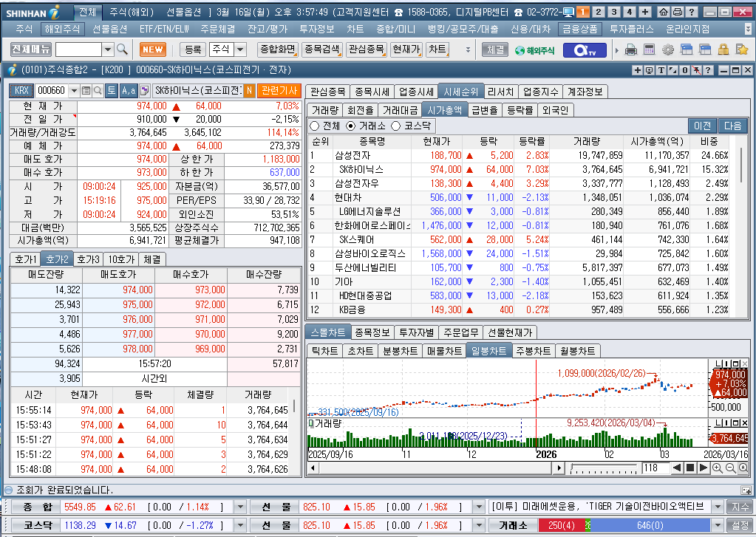Screen dimensions: 756x537
Task: Click stock search magnifier beside code field
Action: 98,91
